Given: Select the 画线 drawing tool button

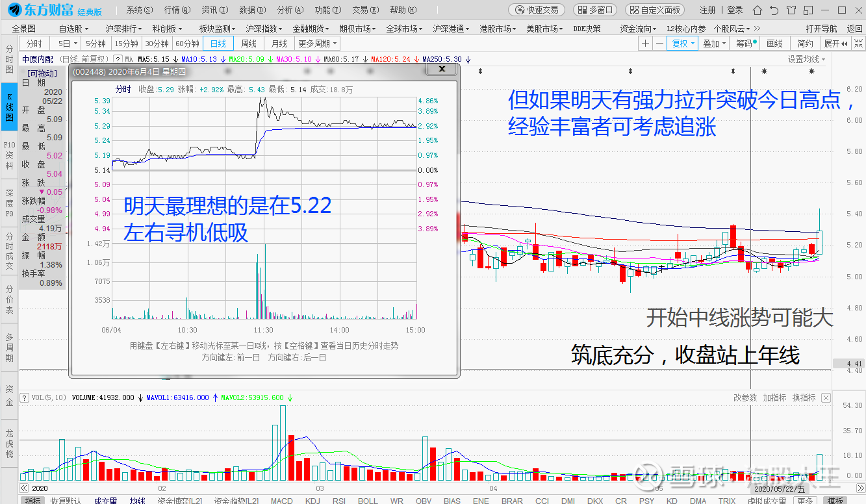Looking at the screenshot, I should (775, 44).
